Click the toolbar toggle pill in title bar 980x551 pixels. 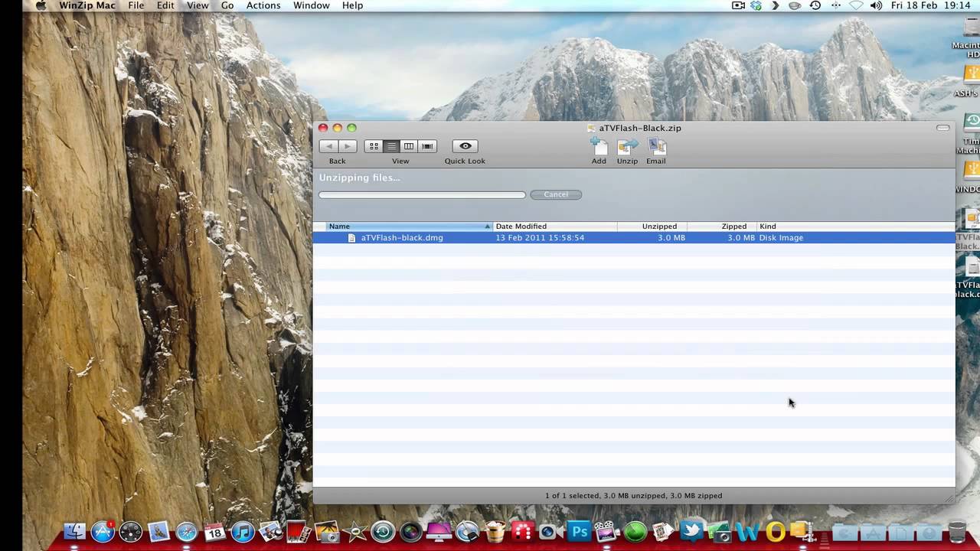coord(942,128)
